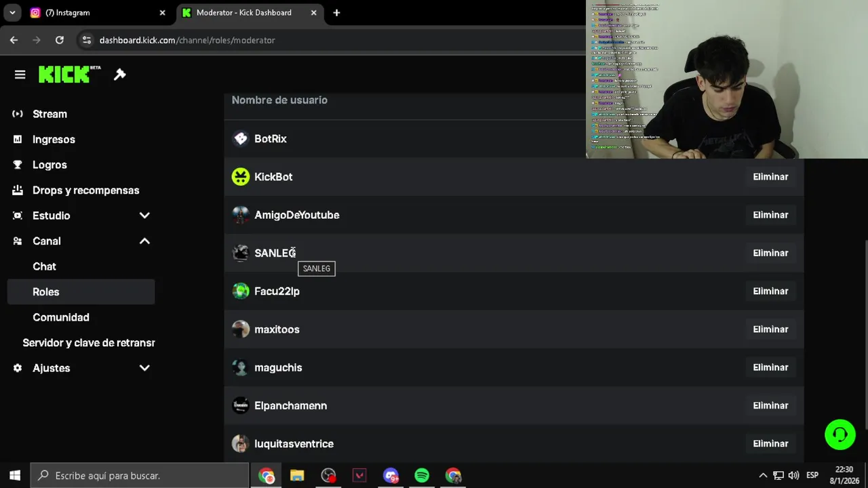The image size is (868, 488).
Task: Open the tab search dropdown arrow
Action: pos(12,13)
